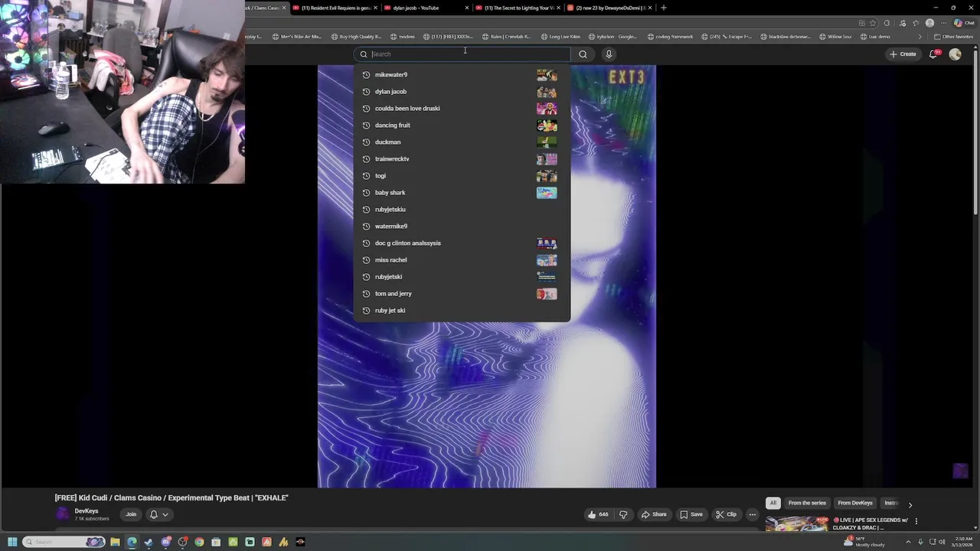The image size is (980, 551).
Task: Close the Resident Evil Requiem tab
Action: (x=375, y=8)
